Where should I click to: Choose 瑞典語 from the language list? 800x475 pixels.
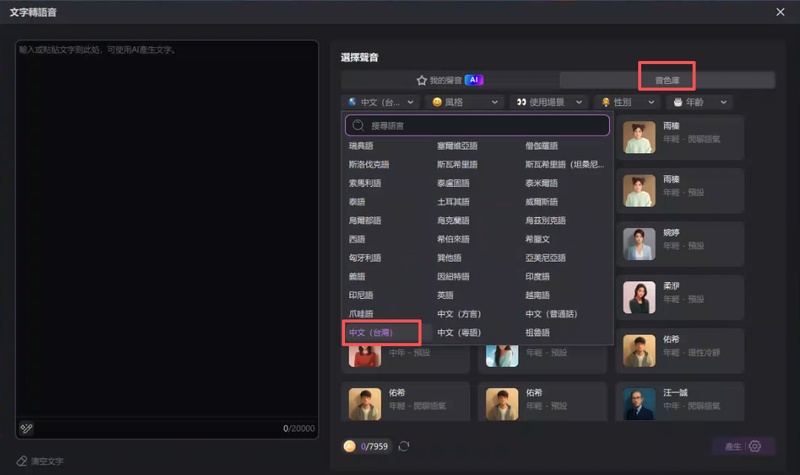(x=361, y=146)
